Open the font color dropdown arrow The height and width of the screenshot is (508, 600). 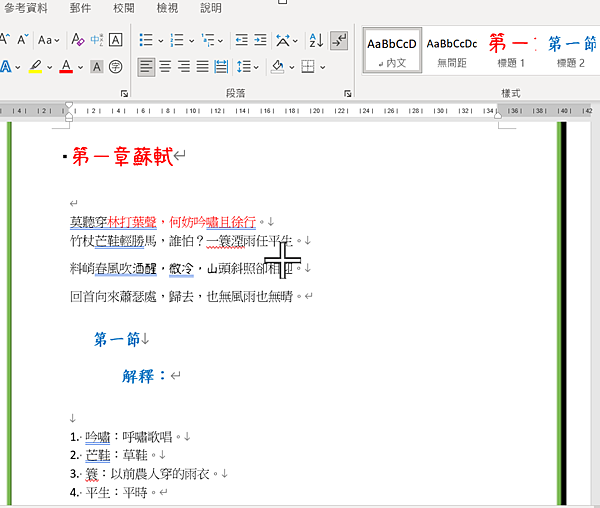point(80,68)
